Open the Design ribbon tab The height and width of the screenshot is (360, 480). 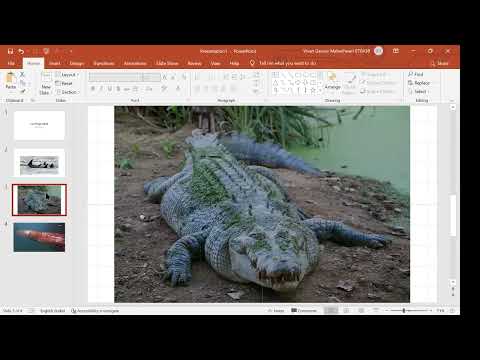coord(77,63)
